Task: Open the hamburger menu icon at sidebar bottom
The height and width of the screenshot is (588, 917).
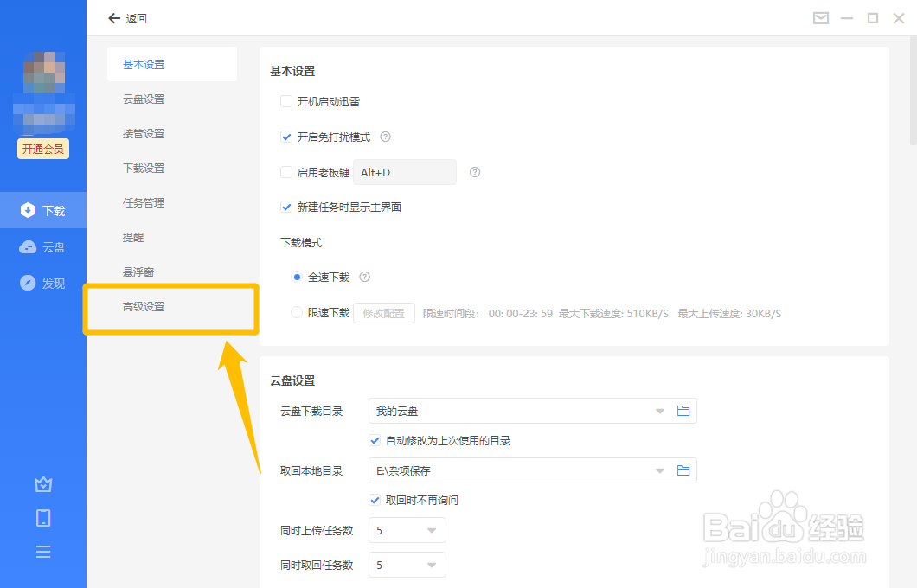Action: coord(43,551)
